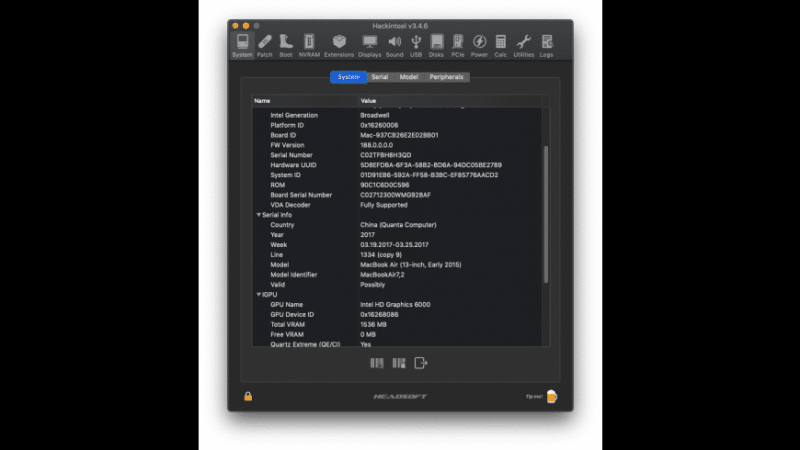The image size is (800, 450).
Task: Click the orange lock icon
Action: 248,396
